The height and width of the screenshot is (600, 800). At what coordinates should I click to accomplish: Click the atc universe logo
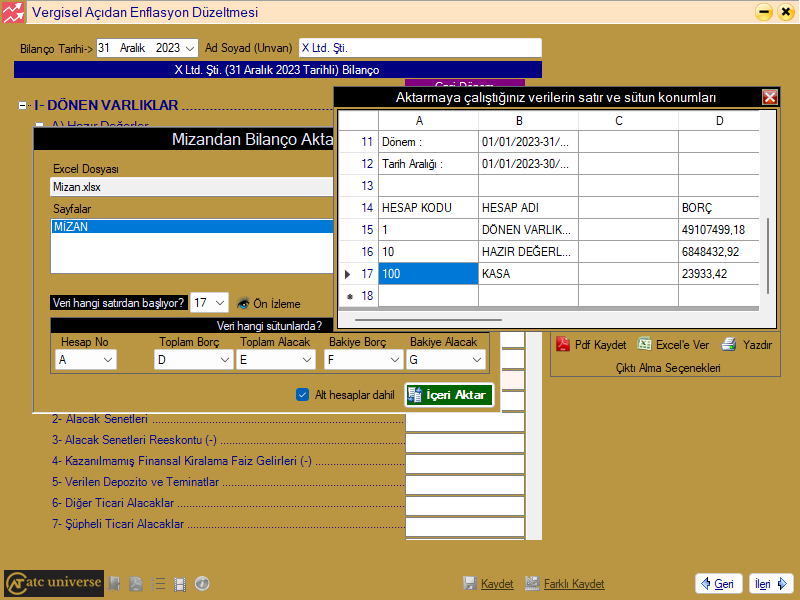(54, 583)
